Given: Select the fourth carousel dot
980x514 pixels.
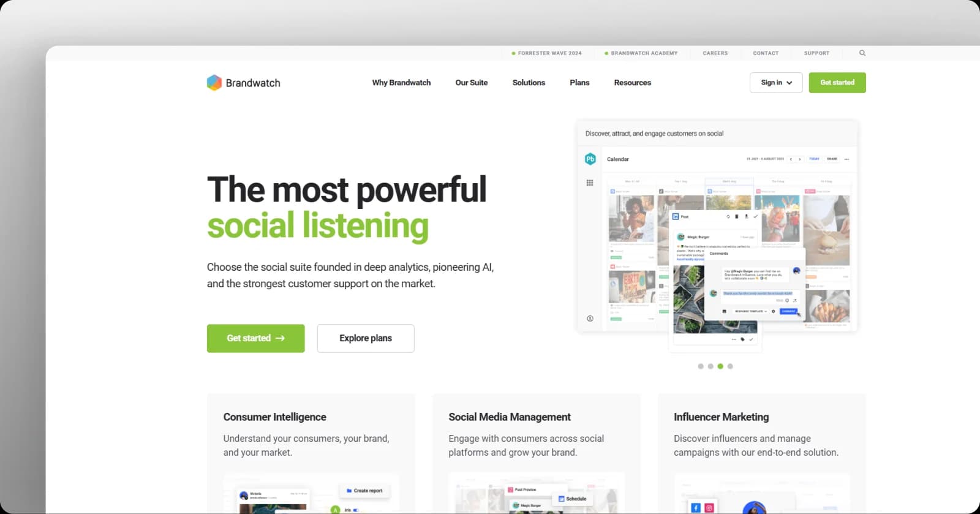Looking at the screenshot, I should coord(730,366).
